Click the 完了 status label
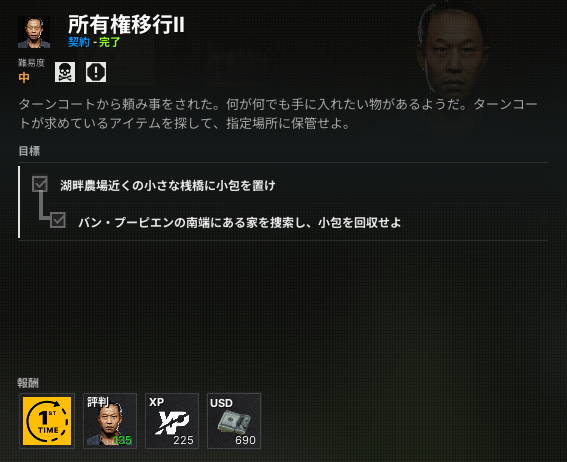The image size is (567, 462). (x=110, y=42)
